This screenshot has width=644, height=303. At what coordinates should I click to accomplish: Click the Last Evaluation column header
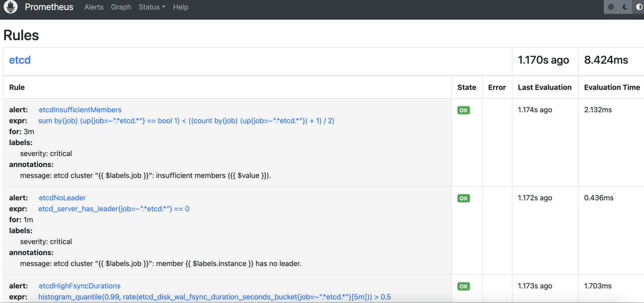pyautogui.click(x=544, y=87)
